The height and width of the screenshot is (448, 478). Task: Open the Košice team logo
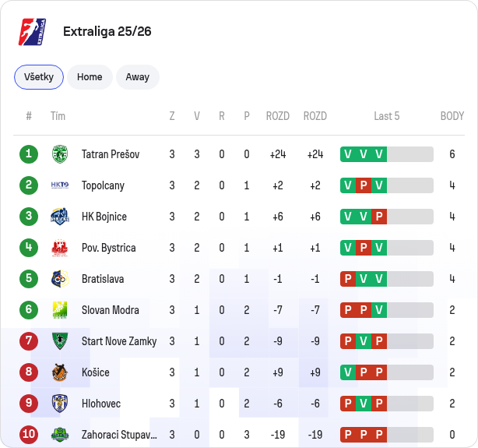[60, 372]
